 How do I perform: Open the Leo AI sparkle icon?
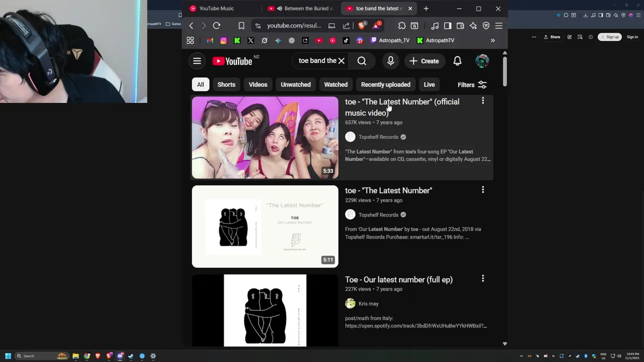(473, 26)
